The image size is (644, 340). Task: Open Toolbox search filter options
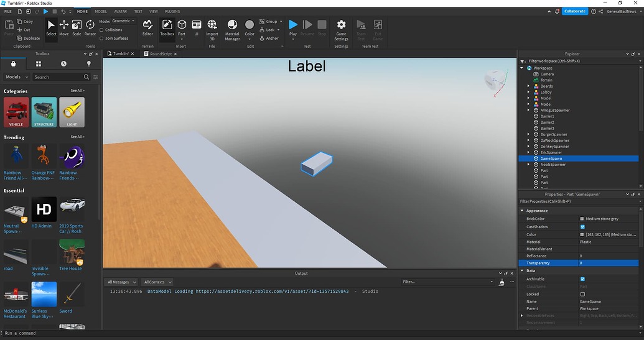96,76
